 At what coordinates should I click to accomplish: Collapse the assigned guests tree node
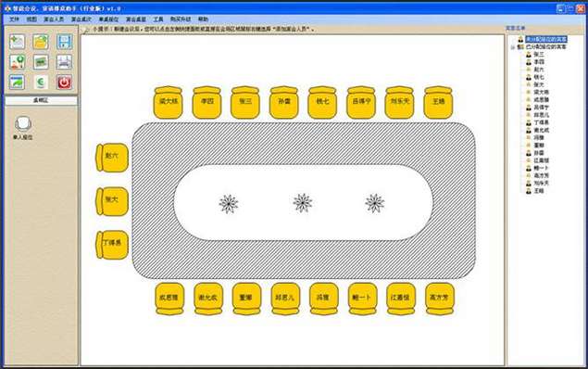(x=513, y=47)
